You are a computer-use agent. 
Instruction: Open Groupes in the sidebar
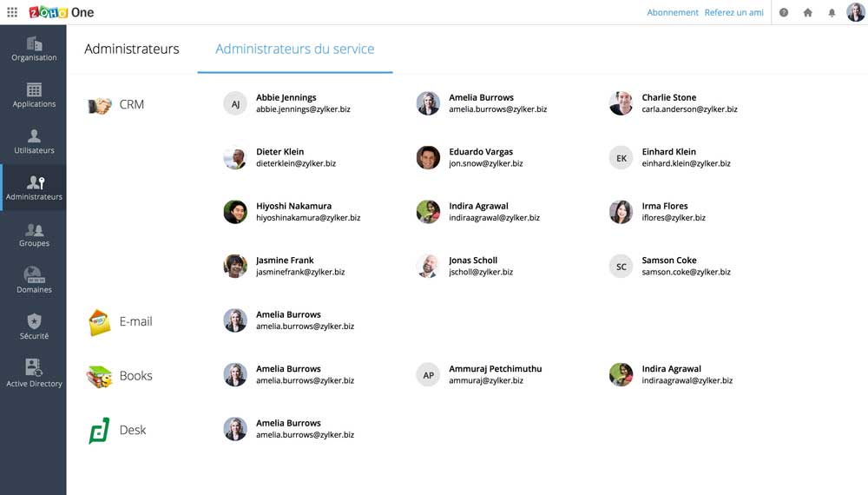coord(34,234)
